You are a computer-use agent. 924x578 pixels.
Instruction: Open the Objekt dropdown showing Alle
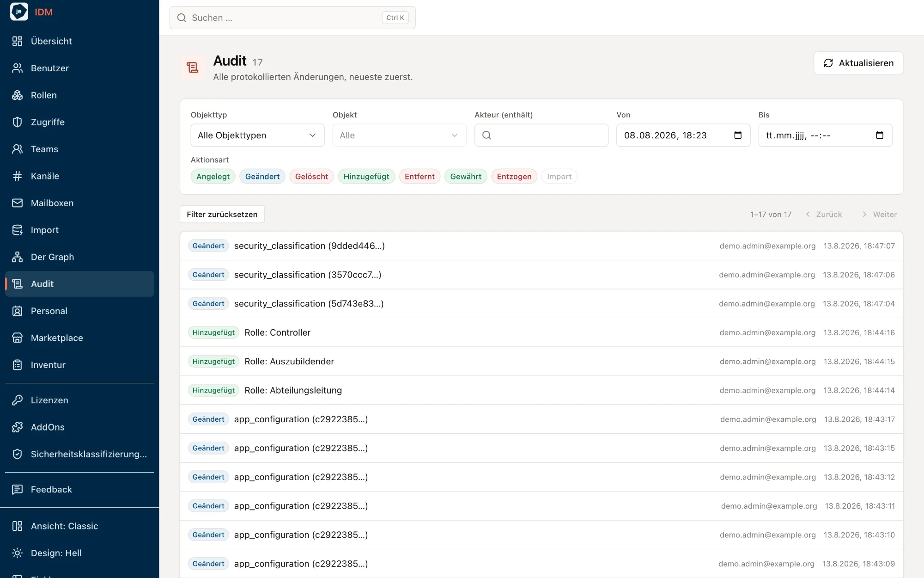click(x=399, y=135)
